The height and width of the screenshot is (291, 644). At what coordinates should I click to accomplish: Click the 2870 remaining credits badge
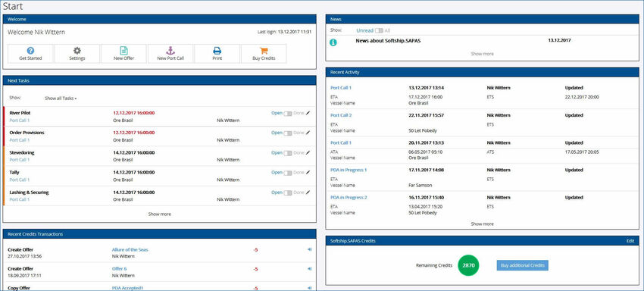468,265
